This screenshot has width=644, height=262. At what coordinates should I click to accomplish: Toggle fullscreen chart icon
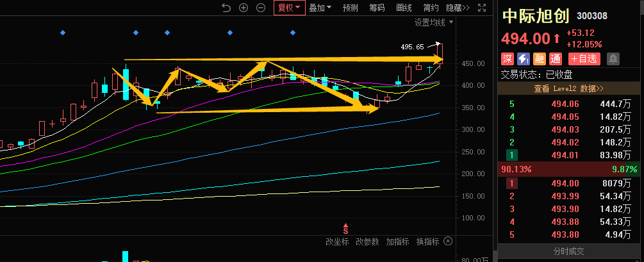482,8
